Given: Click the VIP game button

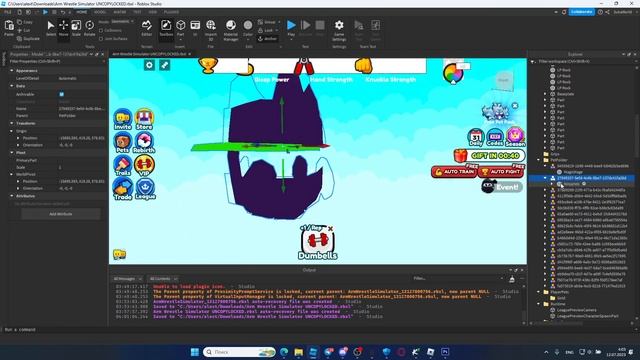Looking at the screenshot, I should pyautogui.click(x=144, y=166).
